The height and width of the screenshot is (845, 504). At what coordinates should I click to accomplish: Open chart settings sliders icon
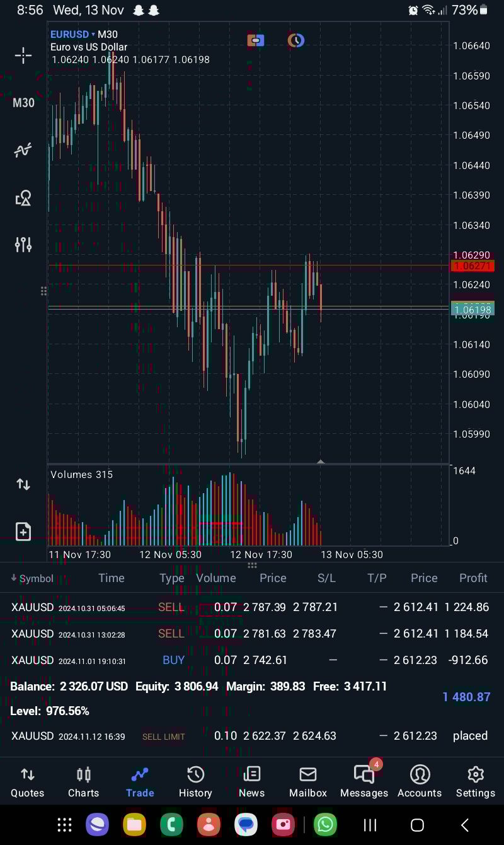click(x=23, y=245)
